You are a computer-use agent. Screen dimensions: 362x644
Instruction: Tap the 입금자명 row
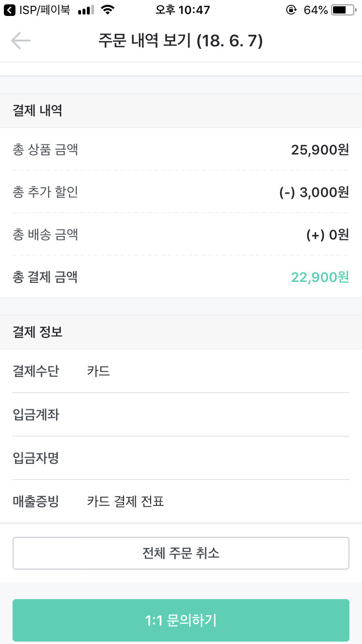pos(181,458)
